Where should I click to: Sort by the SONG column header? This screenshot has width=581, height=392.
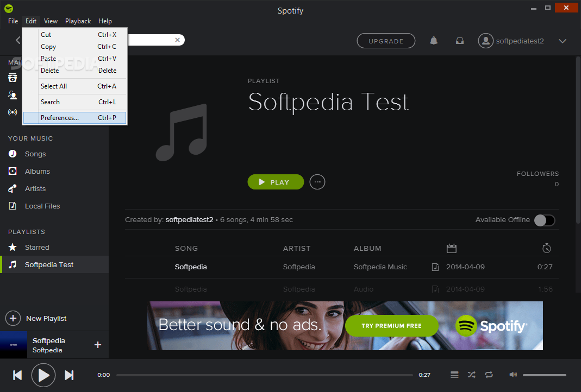pos(186,248)
